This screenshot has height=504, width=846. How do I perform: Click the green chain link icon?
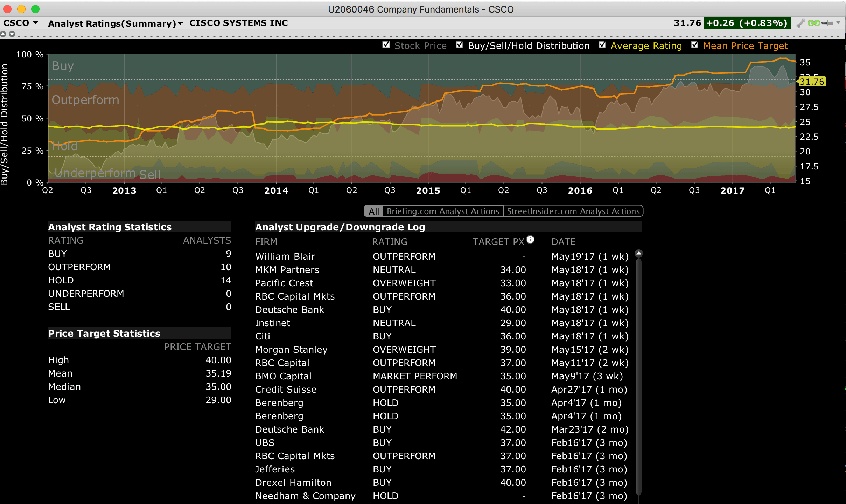pos(814,23)
